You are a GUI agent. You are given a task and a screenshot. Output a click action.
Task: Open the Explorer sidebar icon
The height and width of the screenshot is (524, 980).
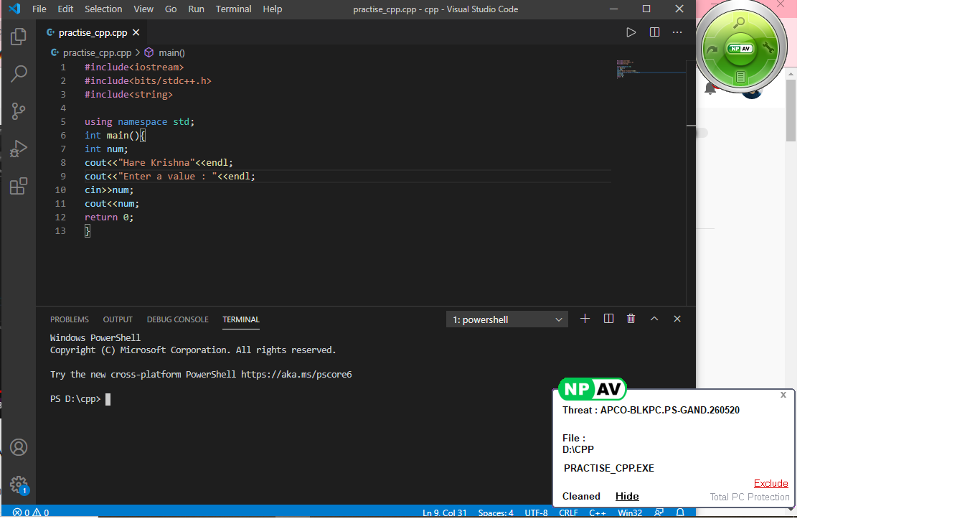(x=18, y=36)
